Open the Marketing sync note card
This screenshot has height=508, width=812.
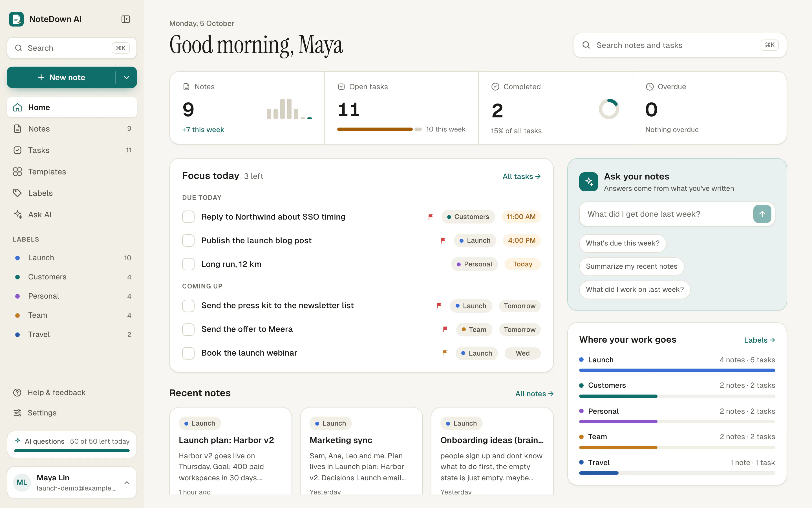tap(361, 451)
